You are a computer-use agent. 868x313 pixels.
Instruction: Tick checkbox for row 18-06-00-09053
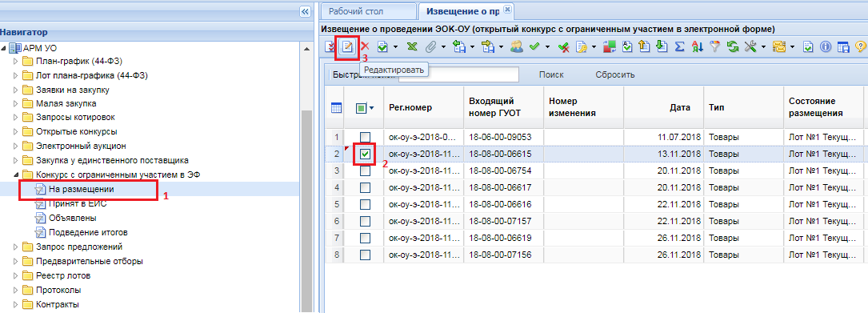click(365, 137)
